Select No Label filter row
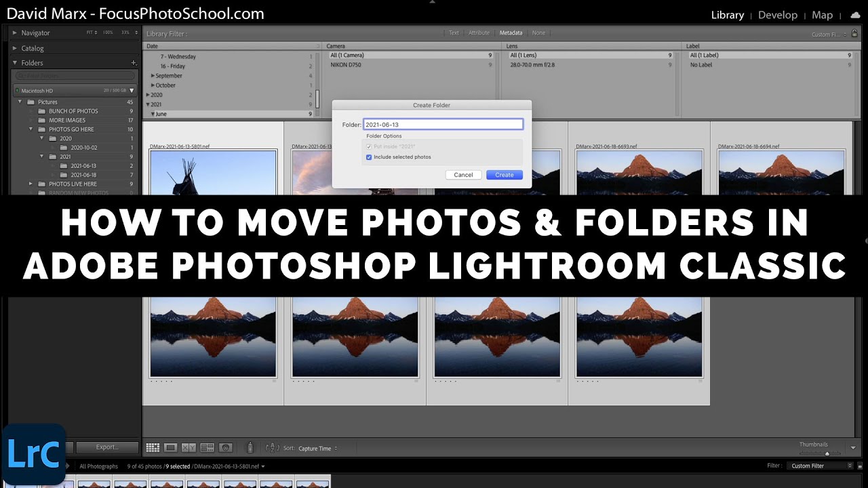The width and height of the screenshot is (868, 488). 770,65
